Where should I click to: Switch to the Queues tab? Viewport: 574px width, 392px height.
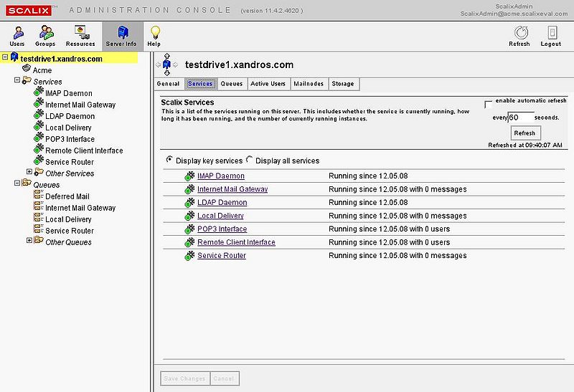click(231, 84)
